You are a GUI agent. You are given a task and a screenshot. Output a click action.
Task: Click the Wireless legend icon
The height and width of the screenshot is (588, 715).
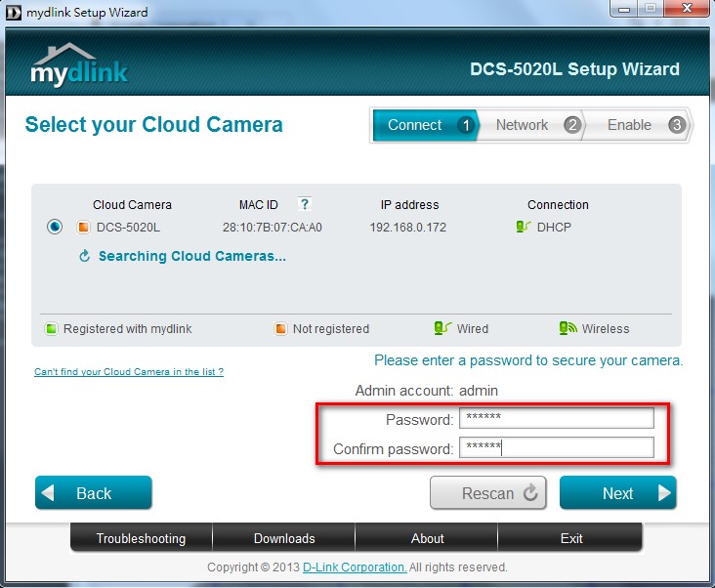568,328
